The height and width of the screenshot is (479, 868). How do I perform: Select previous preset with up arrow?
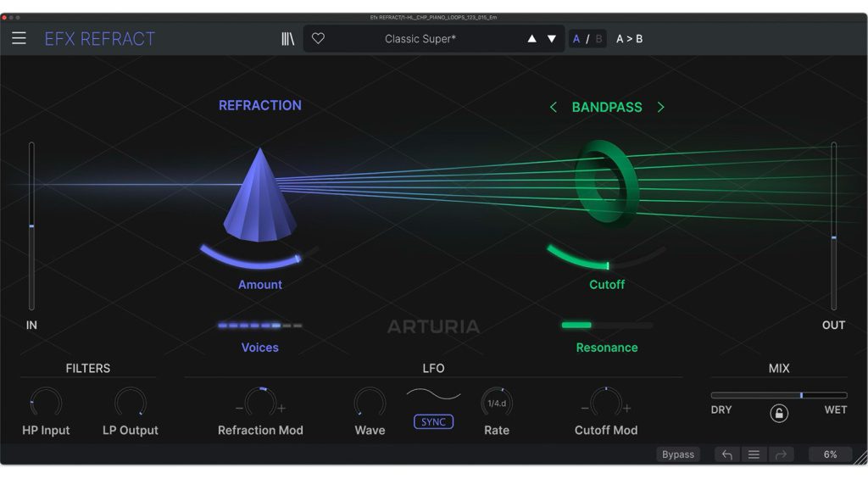point(532,39)
